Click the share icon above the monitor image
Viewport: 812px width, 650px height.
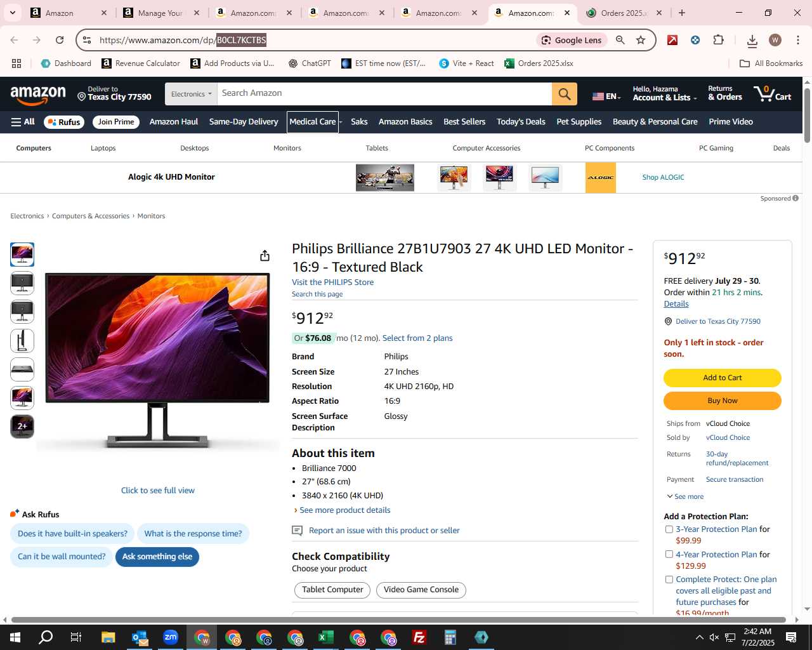coord(265,255)
